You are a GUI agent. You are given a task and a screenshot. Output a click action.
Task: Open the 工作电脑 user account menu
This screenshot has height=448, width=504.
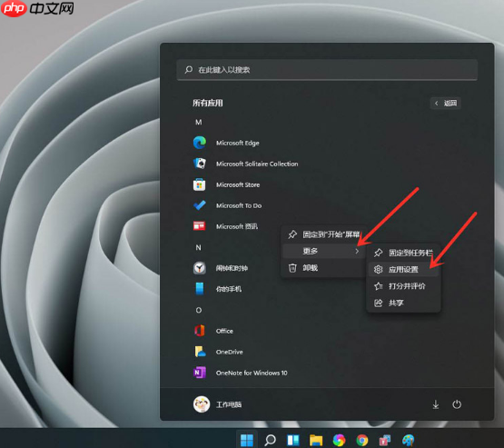tap(217, 404)
